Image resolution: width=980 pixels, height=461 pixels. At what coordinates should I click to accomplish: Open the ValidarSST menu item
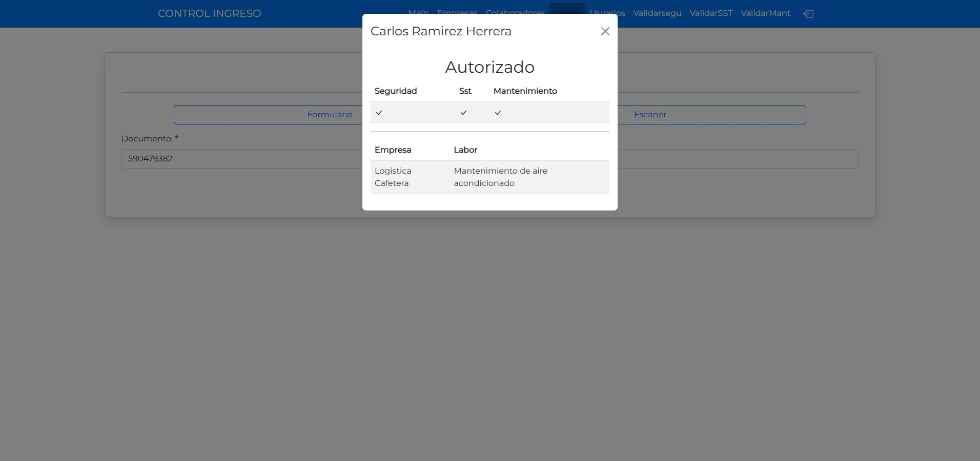(x=711, y=13)
